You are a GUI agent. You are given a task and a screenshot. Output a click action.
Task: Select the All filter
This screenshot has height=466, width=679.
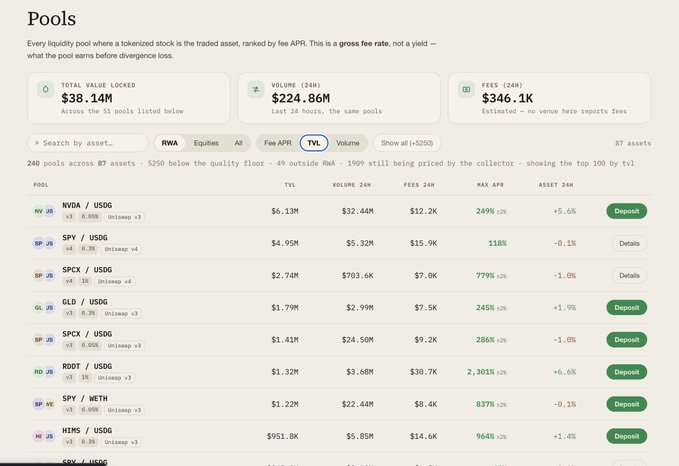[x=238, y=143]
